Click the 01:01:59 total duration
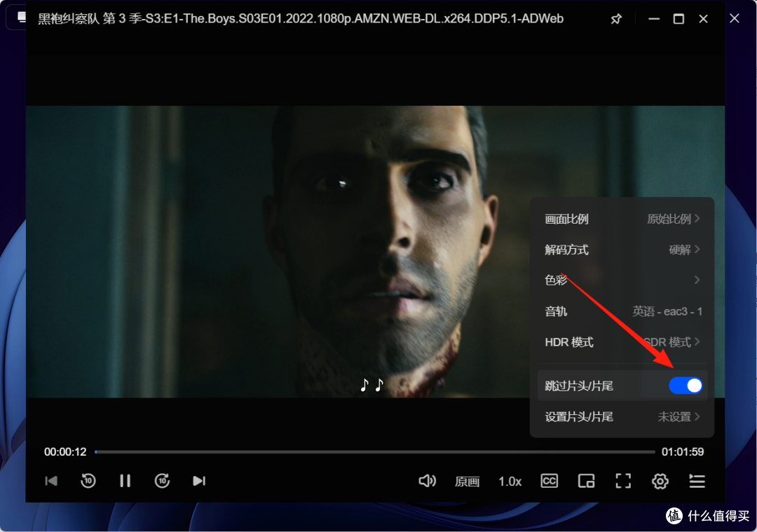The height and width of the screenshot is (532, 757). coord(683,452)
